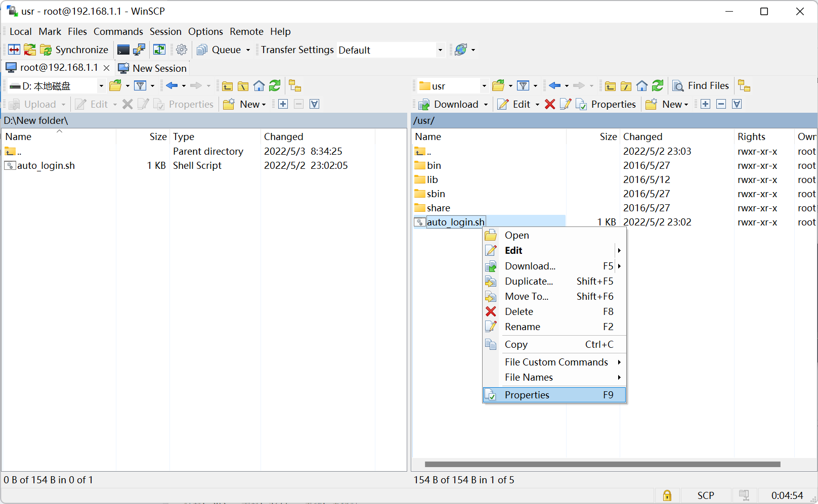
Task: Click the lock icon in status bar
Action: [x=667, y=495]
